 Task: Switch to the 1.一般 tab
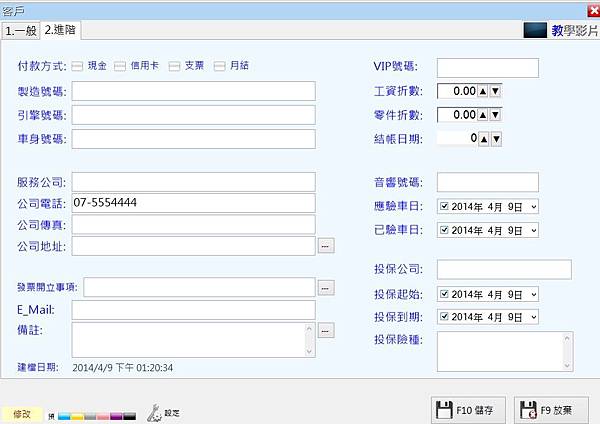[21, 31]
